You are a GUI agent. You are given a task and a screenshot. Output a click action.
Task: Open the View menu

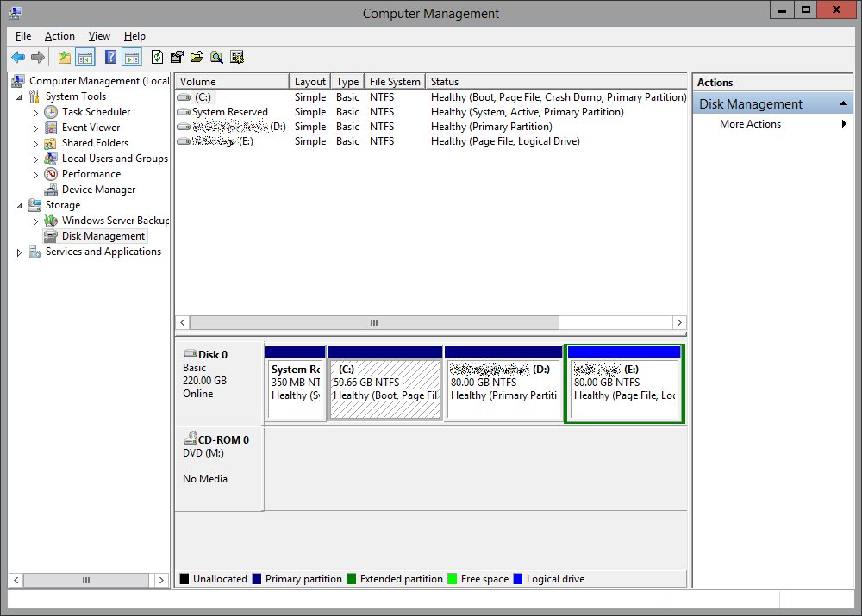tap(99, 36)
